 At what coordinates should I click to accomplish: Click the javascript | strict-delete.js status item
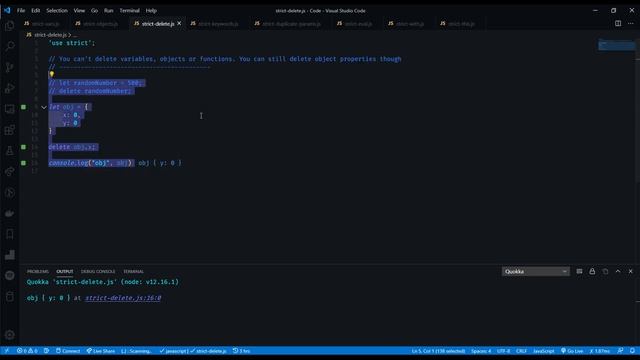193,351
